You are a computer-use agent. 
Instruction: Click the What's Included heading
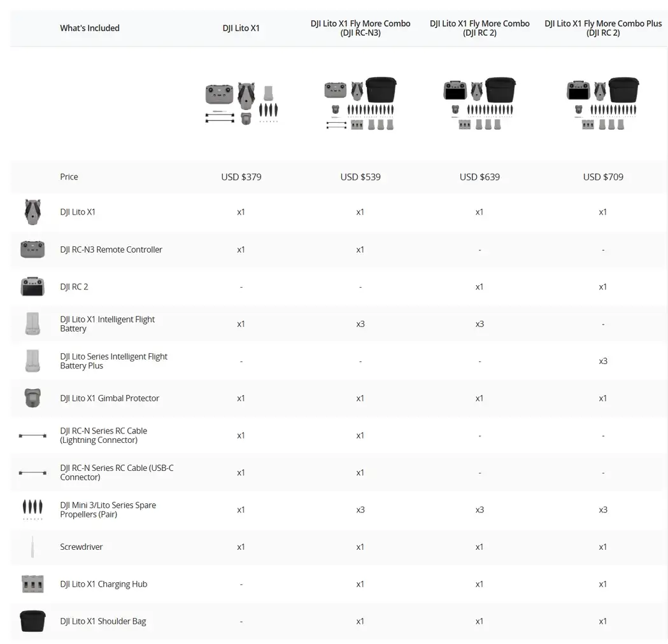click(x=89, y=28)
